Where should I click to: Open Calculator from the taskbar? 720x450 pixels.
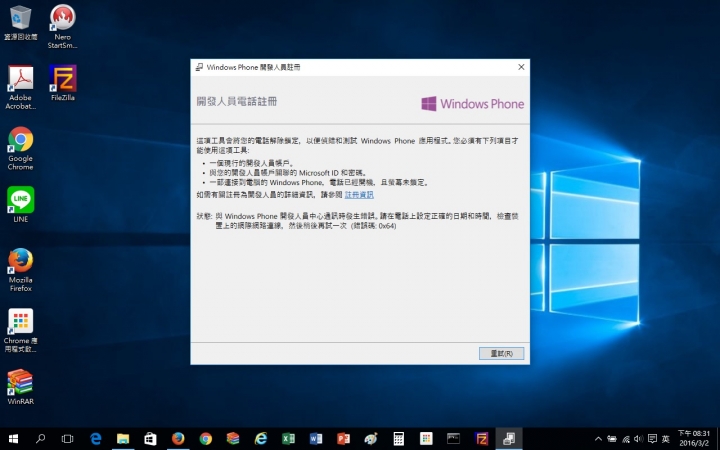(x=399, y=439)
